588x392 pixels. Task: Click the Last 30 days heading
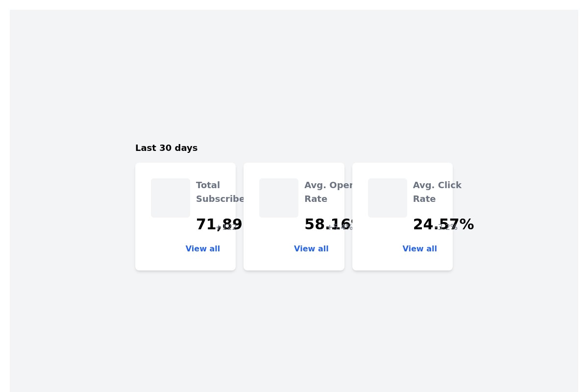(x=166, y=147)
